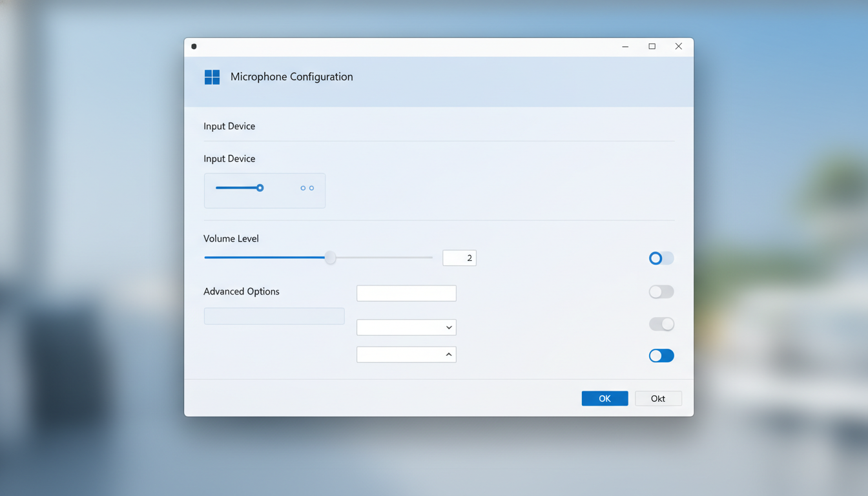Click the Volume Level slider handle
The height and width of the screenshot is (496, 868).
click(330, 257)
